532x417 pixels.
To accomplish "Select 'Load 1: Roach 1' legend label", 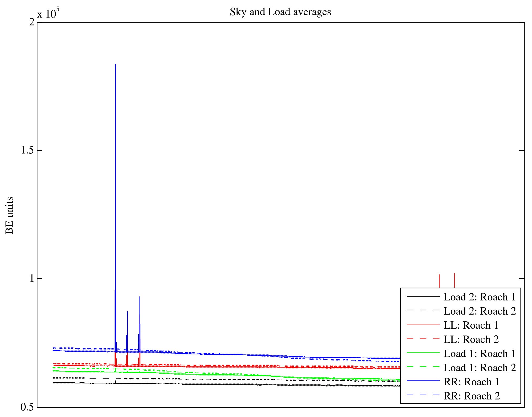I will 480,354.
